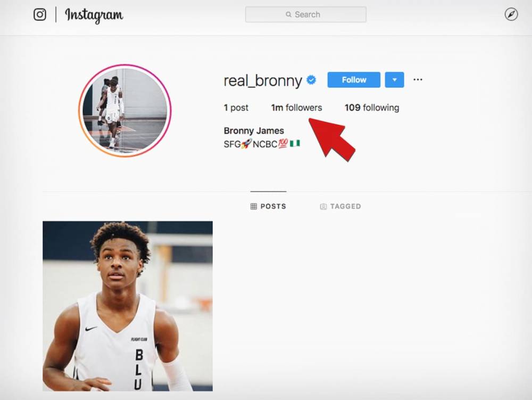532x400 pixels.
Task: Click the grid icon beside POSTS
Action: 253,207
